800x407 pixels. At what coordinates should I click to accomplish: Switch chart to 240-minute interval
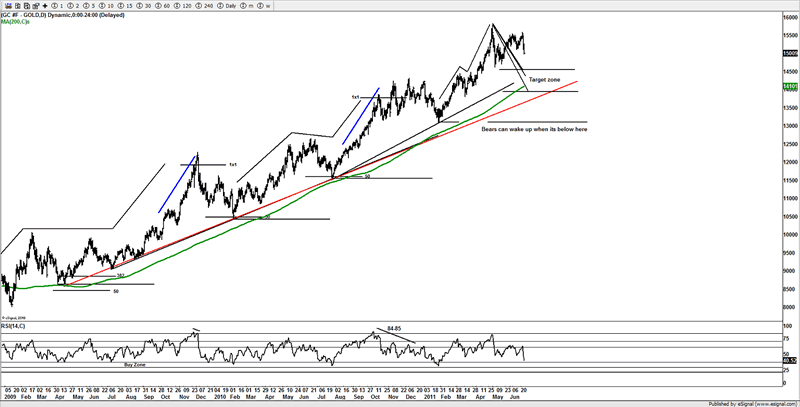pyautogui.click(x=204, y=6)
